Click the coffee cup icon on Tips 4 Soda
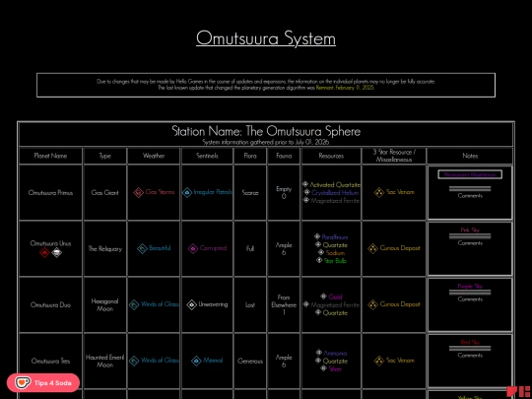532x399 pixels. [x=23, y=382]
